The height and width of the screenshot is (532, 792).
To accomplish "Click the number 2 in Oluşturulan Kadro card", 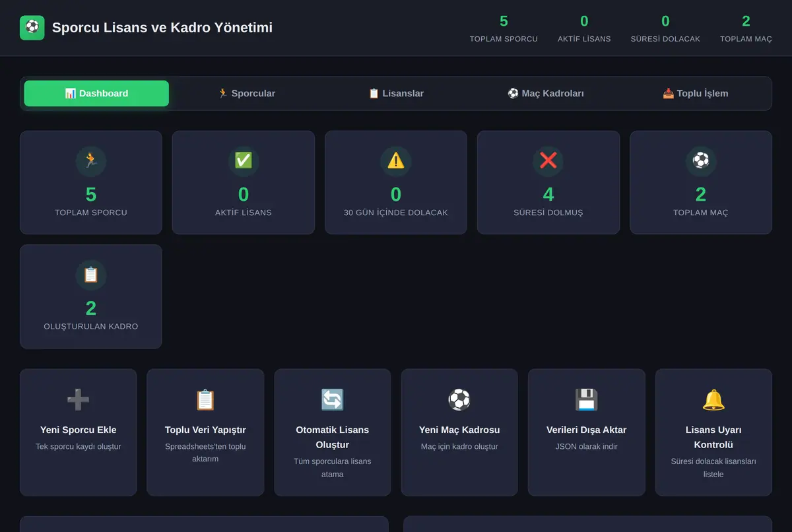I will click(91, 308).
